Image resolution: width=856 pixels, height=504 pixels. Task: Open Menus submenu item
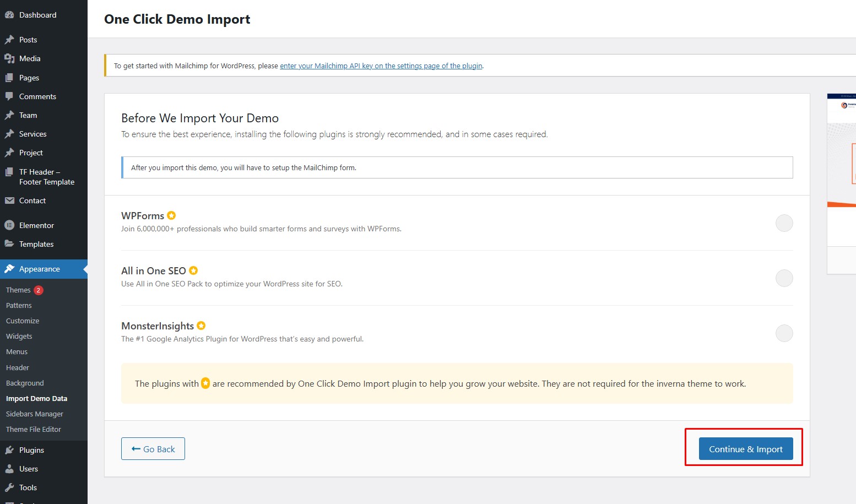pyautogui.click(x=17, y=352)
